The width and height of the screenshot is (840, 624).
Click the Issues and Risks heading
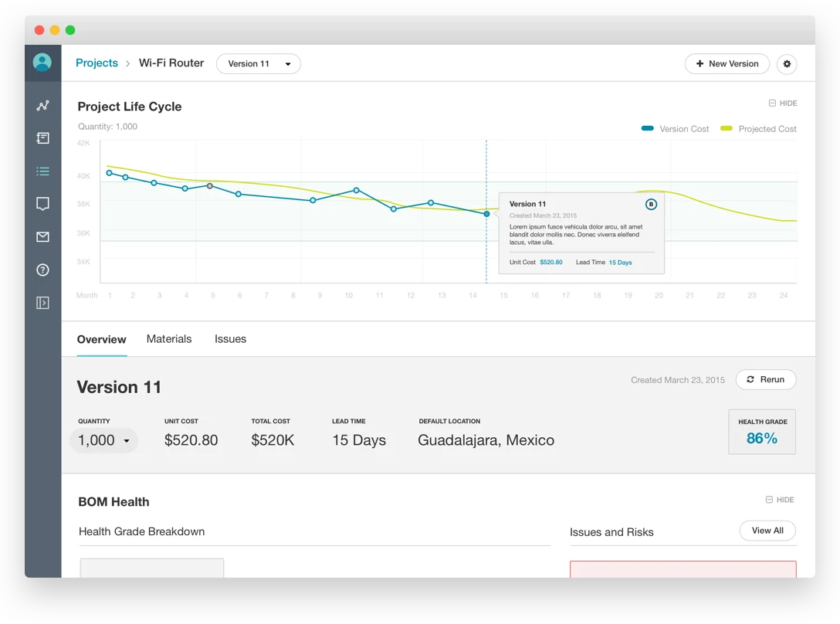tap(611, 532)
